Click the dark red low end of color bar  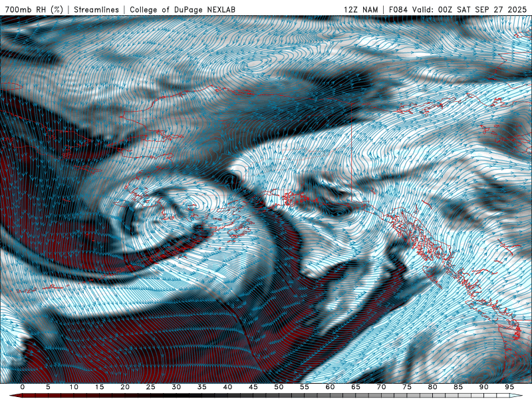15,396
